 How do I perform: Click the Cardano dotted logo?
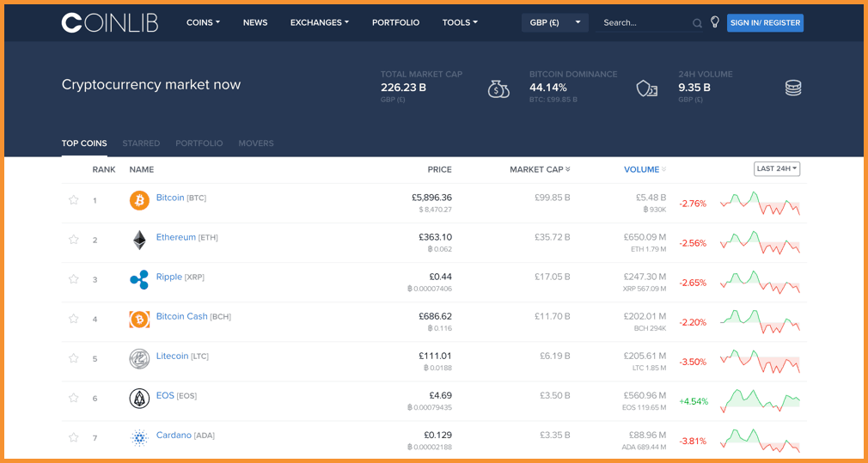139,438
